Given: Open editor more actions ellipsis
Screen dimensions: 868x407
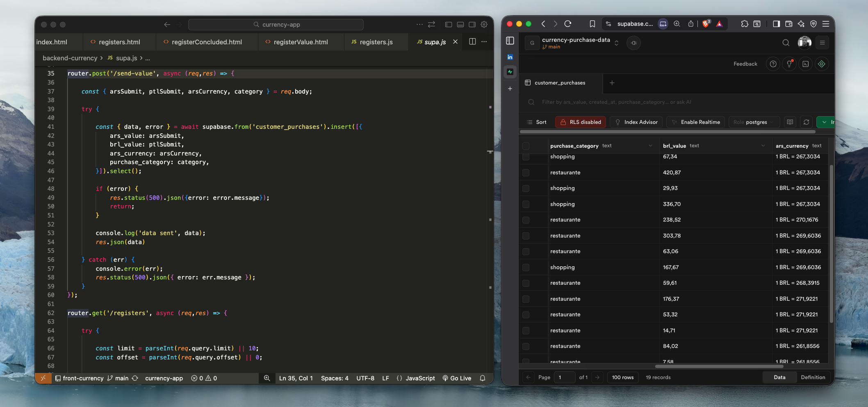Looking at the screenshot, I should [484, 41].
